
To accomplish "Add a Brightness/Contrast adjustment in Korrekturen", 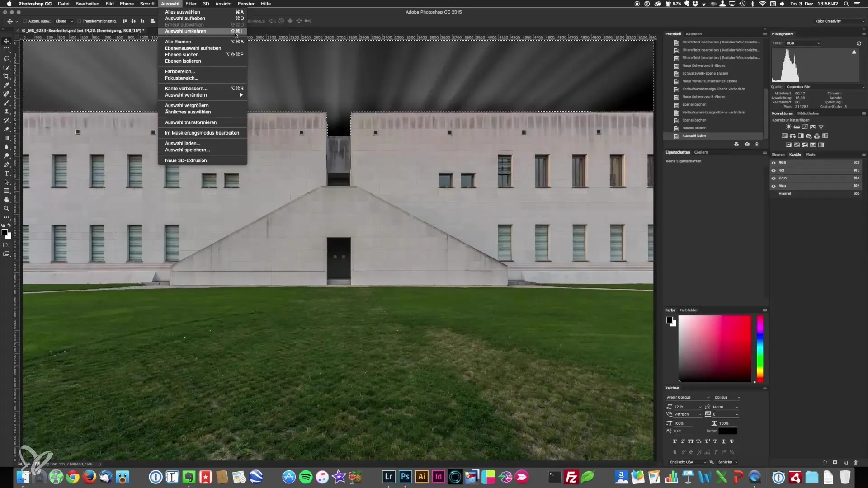I will 788,127.
